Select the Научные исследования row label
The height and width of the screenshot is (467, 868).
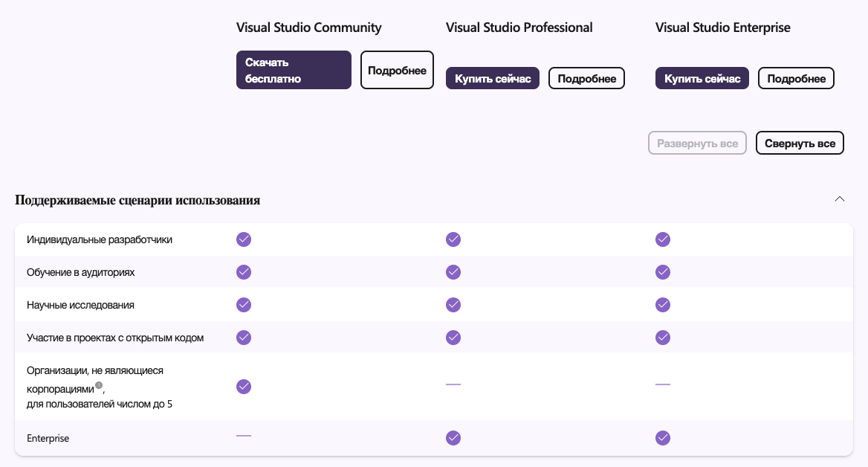[80, 305]
